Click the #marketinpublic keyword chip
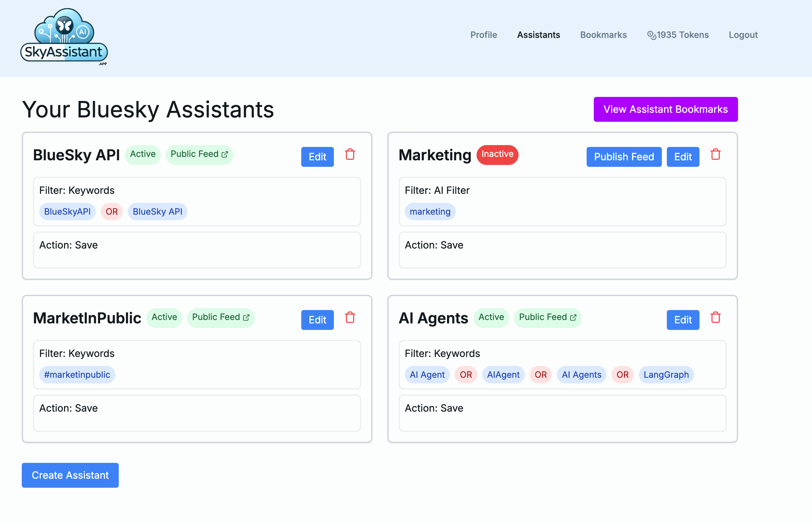 click(77, 374)
